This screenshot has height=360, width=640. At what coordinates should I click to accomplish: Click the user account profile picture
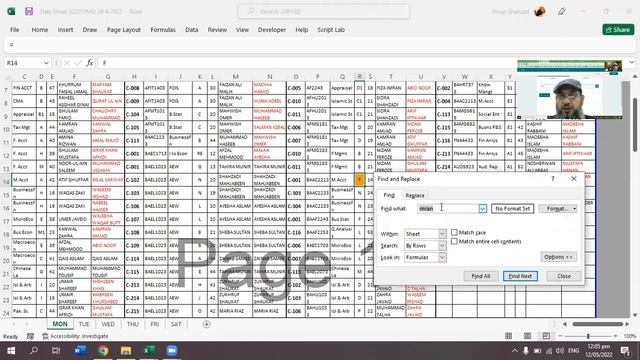click(x=540, y=11)
